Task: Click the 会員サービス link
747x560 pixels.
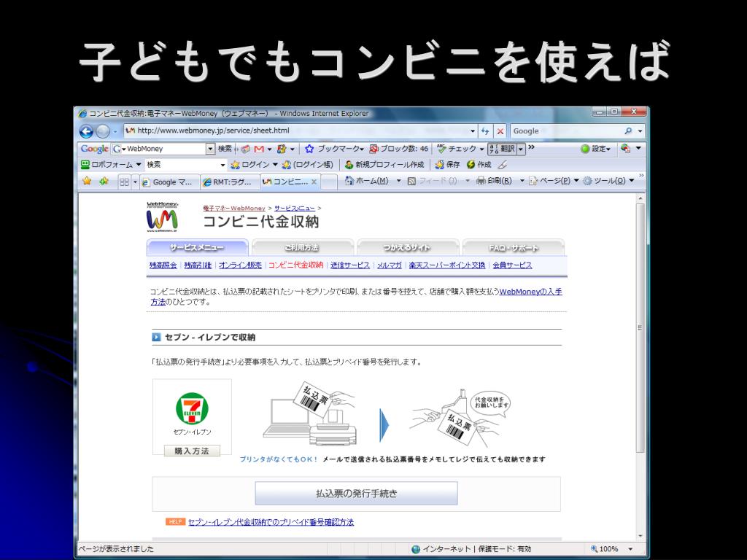Action: click(x=512, y=265)
